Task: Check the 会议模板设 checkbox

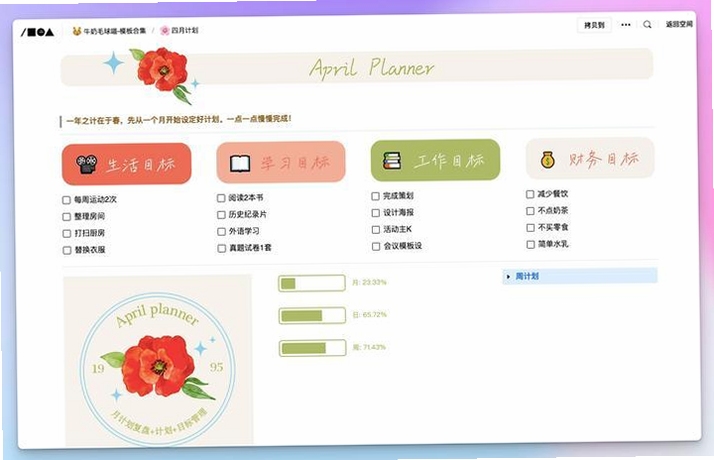Action: pyautogui.click(x=375, y=247)
